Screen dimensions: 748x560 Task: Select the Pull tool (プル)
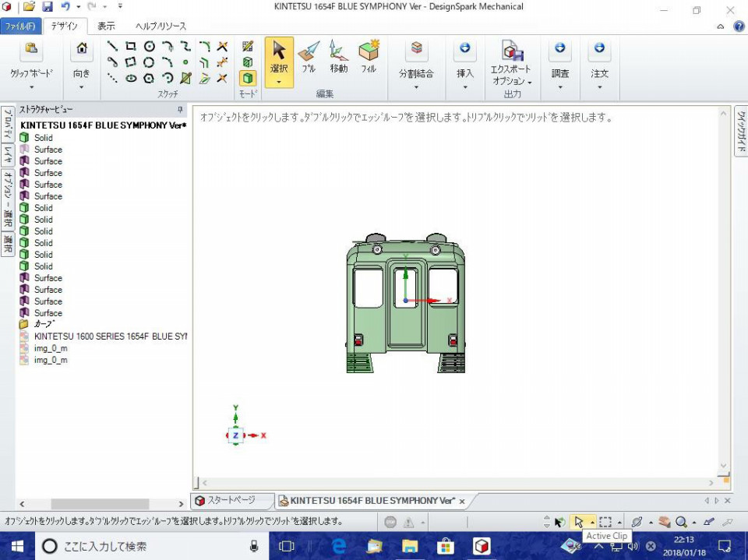tap(309, 57)
